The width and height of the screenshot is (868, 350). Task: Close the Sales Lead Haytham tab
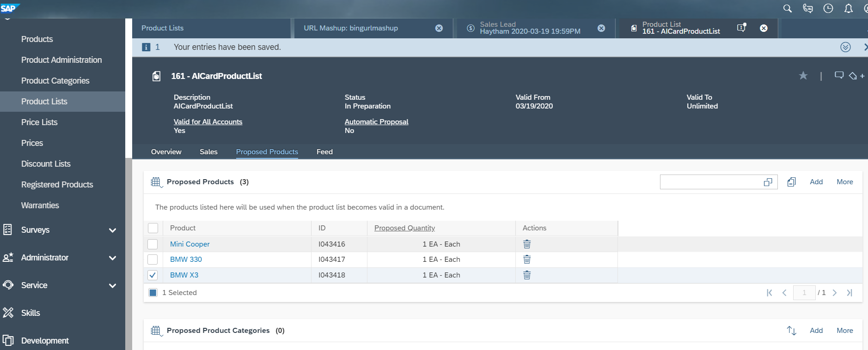[601, 28]
